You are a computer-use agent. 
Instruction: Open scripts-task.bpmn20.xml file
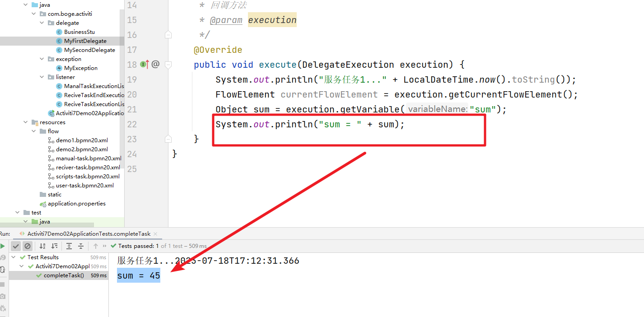point(88,177)
